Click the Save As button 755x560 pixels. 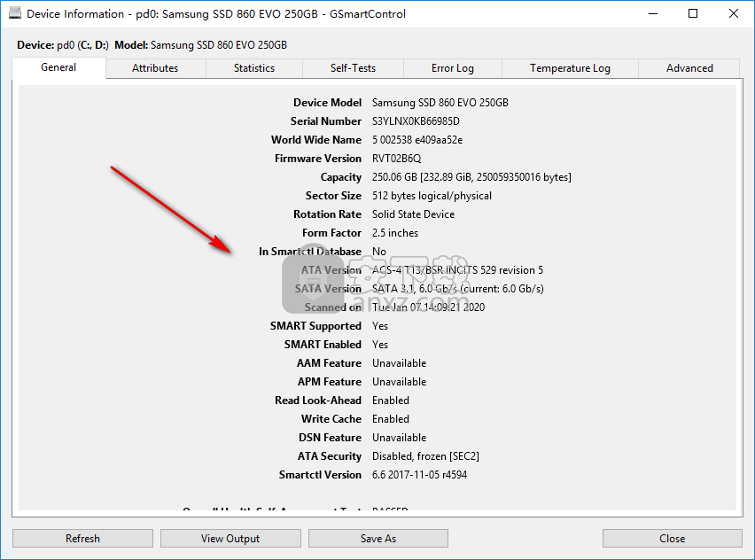point(378,539)
